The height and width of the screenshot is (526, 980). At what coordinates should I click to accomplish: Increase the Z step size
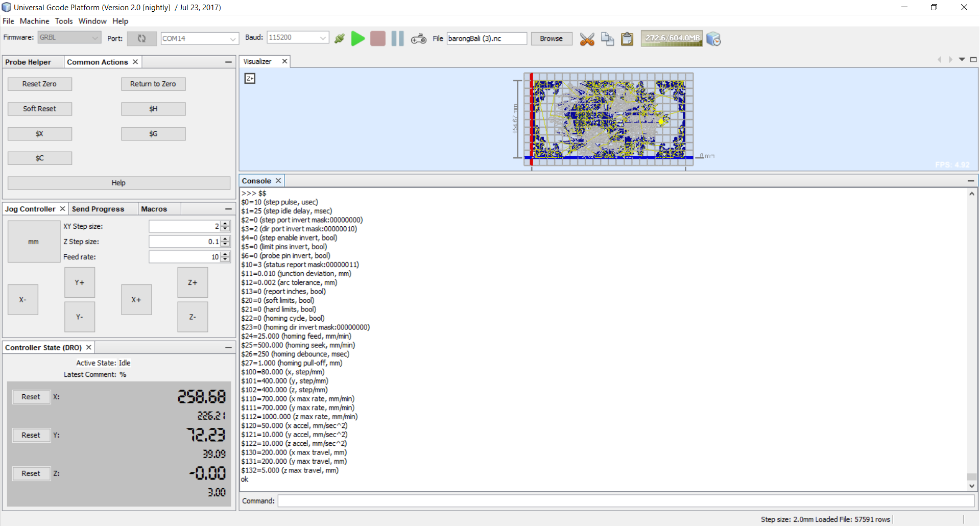[225, 238]
